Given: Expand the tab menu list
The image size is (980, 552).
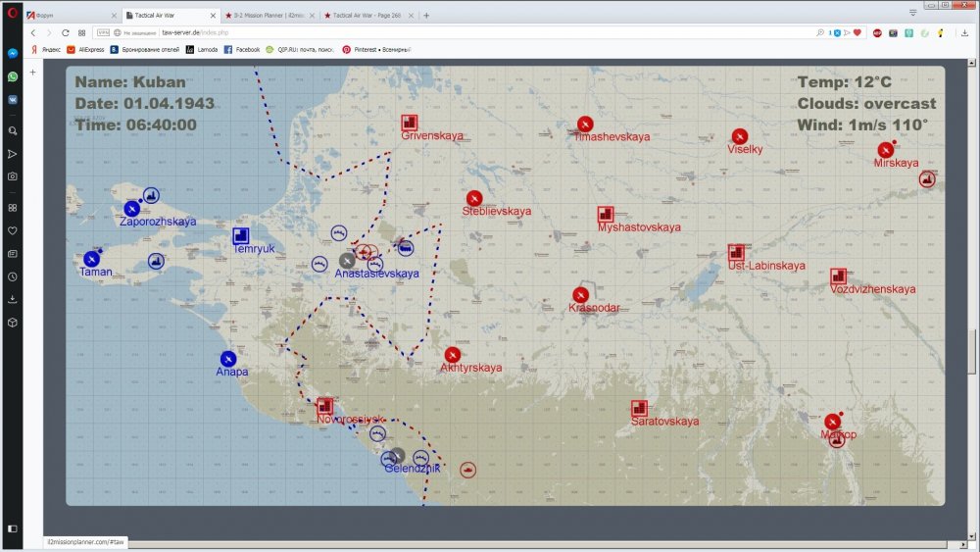Looking at the screenshot, I should pos(912,11).
